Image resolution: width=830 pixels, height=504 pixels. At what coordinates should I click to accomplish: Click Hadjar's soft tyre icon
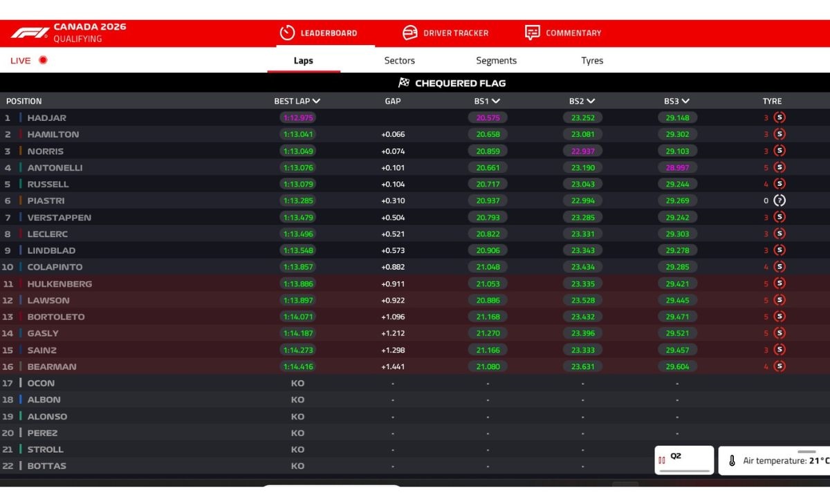[780, 118]
